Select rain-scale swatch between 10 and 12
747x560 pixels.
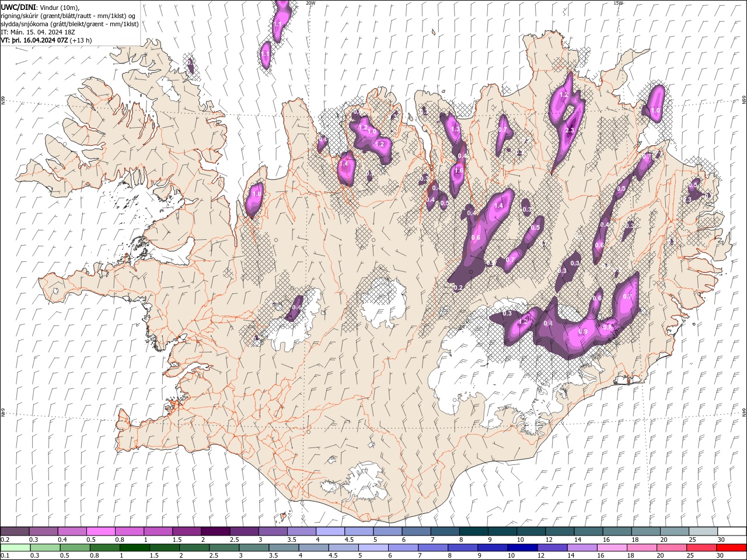(x=522, y=548)
